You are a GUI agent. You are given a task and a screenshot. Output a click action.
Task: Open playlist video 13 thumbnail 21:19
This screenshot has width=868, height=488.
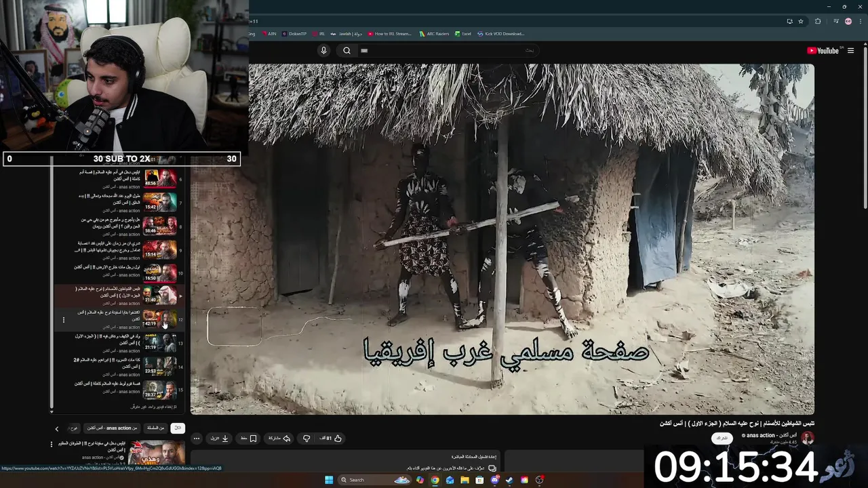coord(161,342)
